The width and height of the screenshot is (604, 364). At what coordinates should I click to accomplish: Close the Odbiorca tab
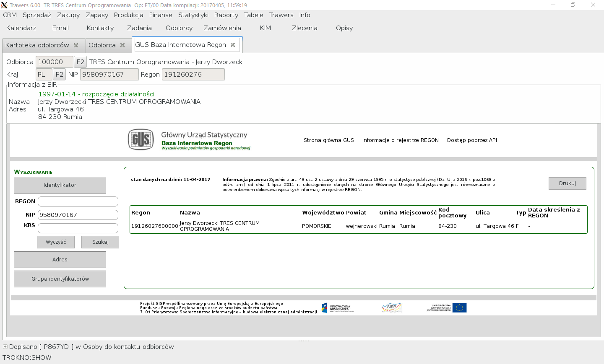(x=122, y=45)
